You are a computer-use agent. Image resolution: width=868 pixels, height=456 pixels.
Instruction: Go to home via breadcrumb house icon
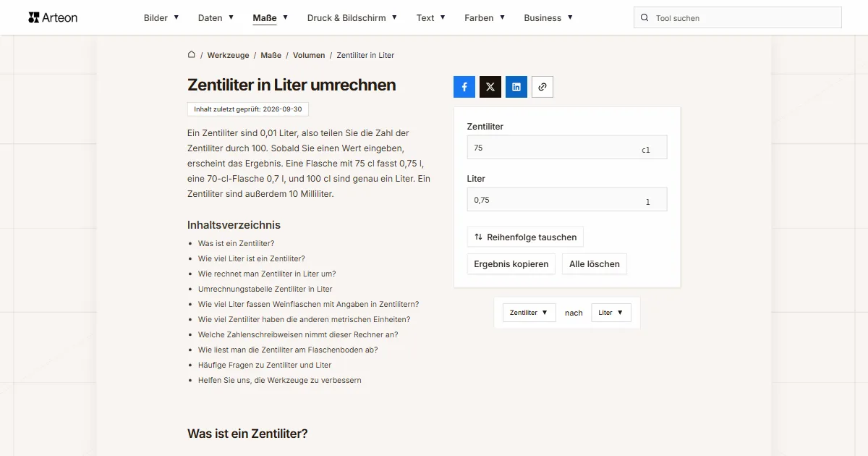tap(192, 55)
